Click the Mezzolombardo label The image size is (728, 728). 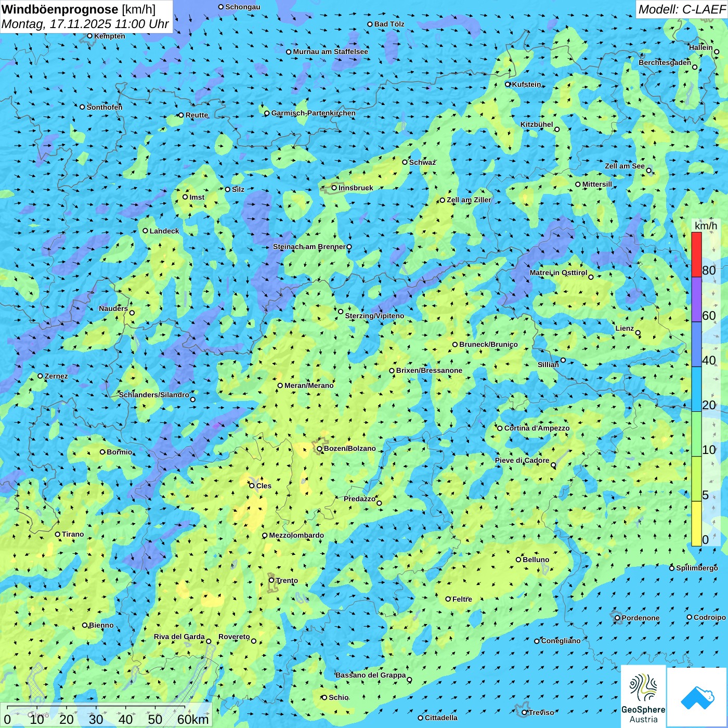pyautogui.click(x=296, y=535)
